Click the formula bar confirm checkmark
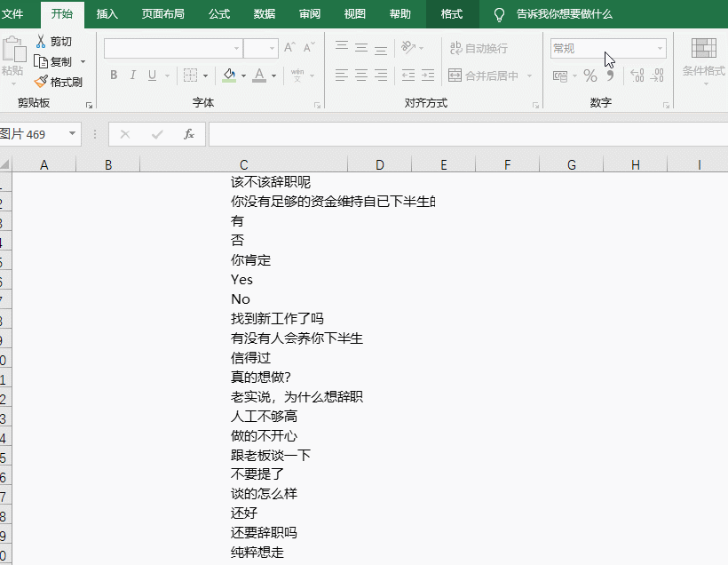Viewport: 728px width, 565px height. [157, 134]
